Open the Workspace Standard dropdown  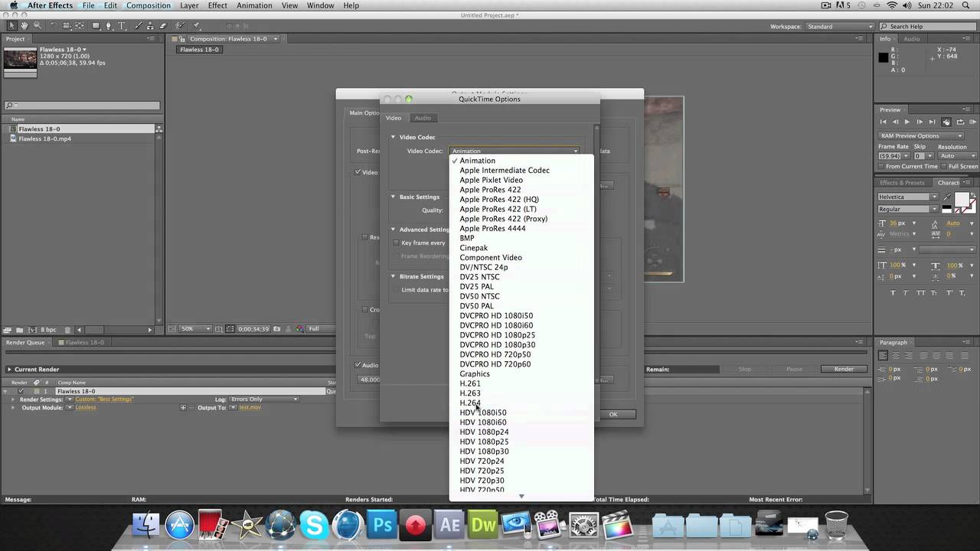coord(840,27)
